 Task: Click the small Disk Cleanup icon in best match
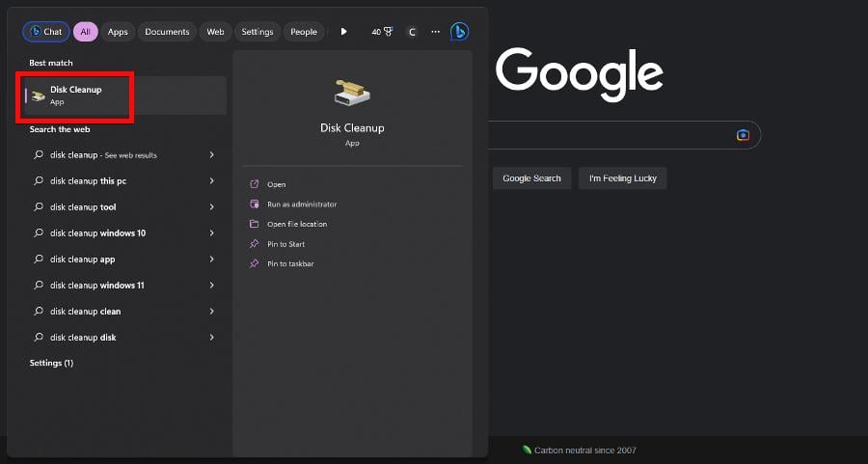click(x=39, y=96)
